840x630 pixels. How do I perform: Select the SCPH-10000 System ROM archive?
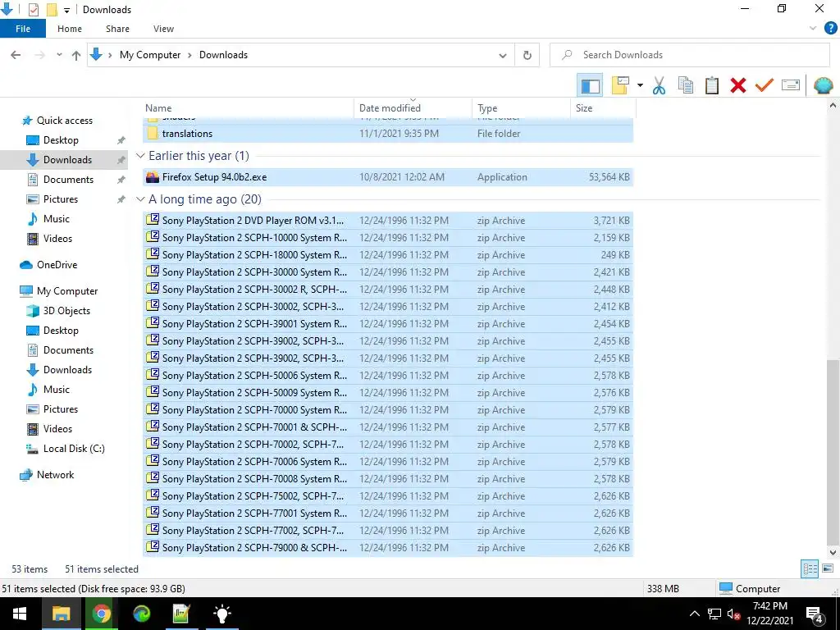tap(388, 237)
